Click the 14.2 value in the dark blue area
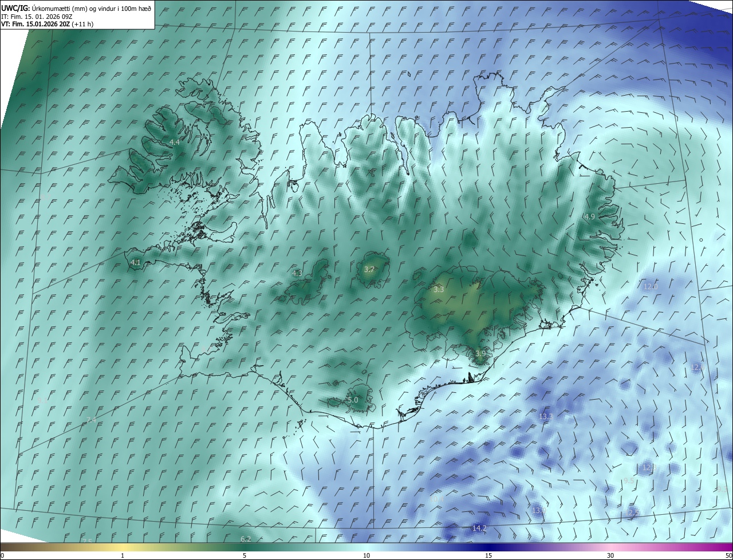Viewport: 733px width, 560px height. coord(479,528)
